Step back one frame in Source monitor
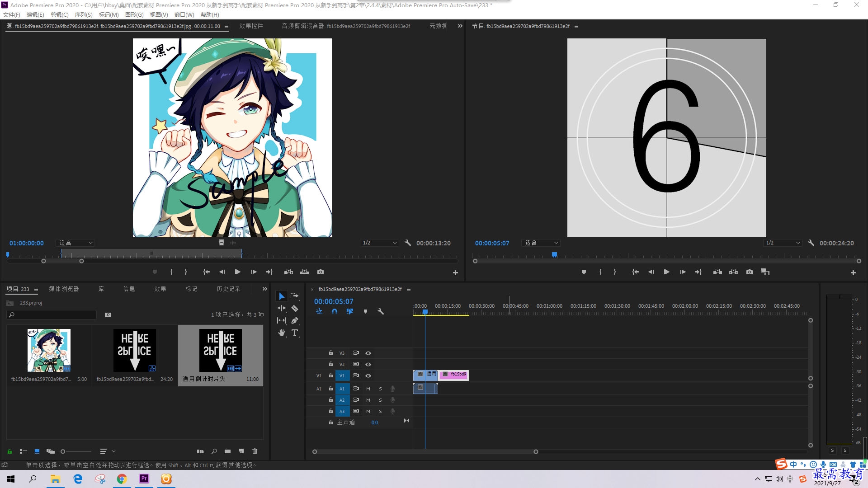 tap(222, 272)
